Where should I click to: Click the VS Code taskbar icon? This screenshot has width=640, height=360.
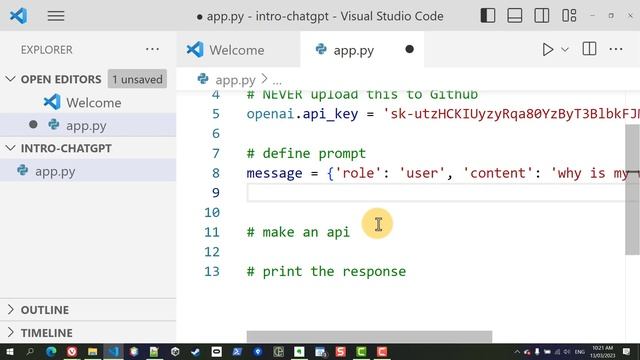click(x=113, y=351)
